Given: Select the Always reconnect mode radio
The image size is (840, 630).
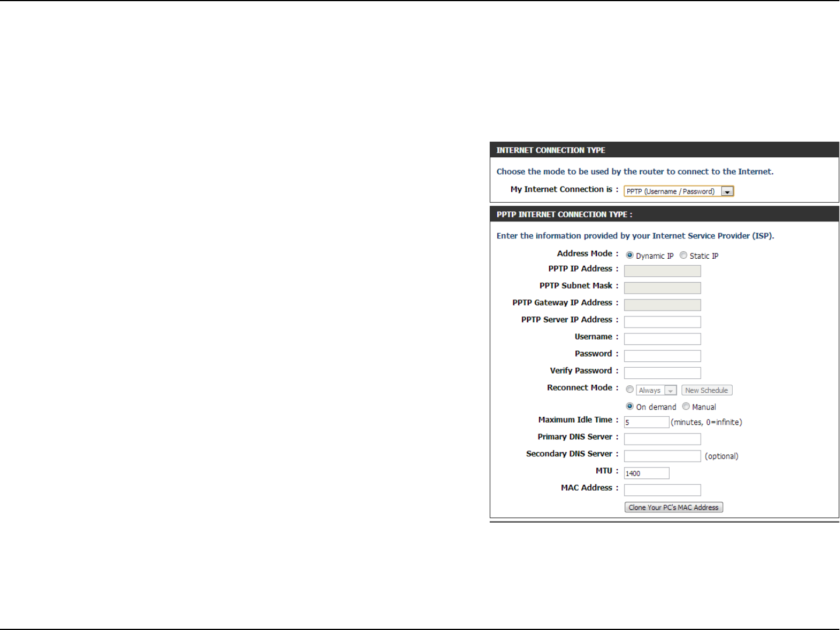Looking at the screenshot, I should 630,389.
